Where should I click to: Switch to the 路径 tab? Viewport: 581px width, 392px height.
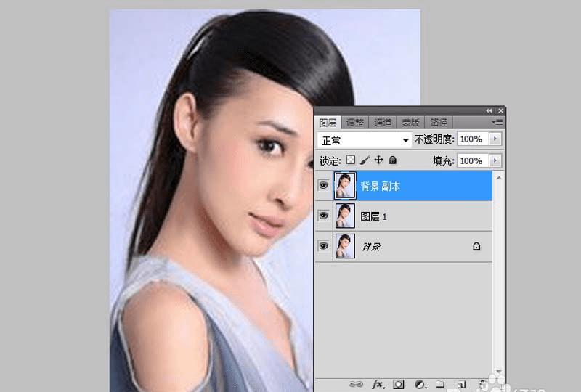tap(439, 122)
